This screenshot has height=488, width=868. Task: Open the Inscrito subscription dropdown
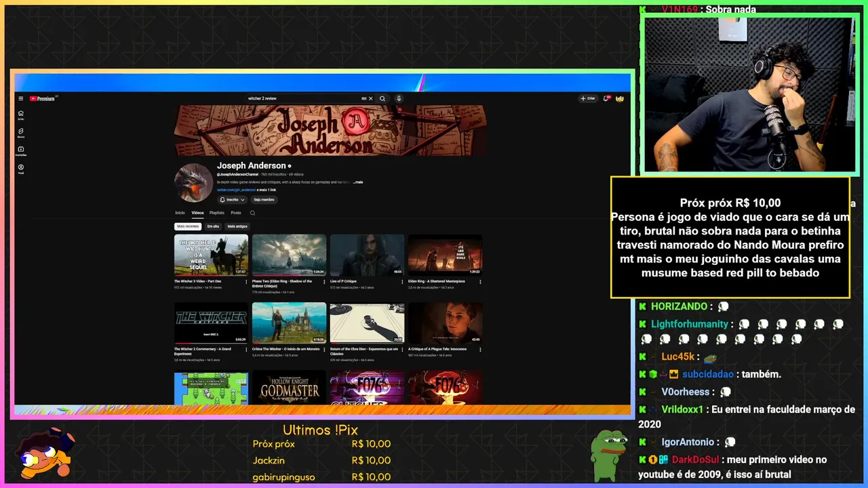[x=233, y=200]
